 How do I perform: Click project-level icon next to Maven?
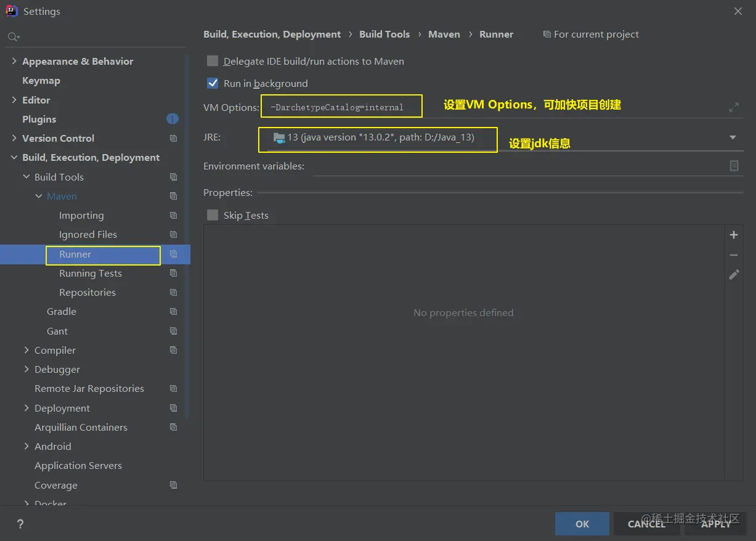tap(173, 197)
